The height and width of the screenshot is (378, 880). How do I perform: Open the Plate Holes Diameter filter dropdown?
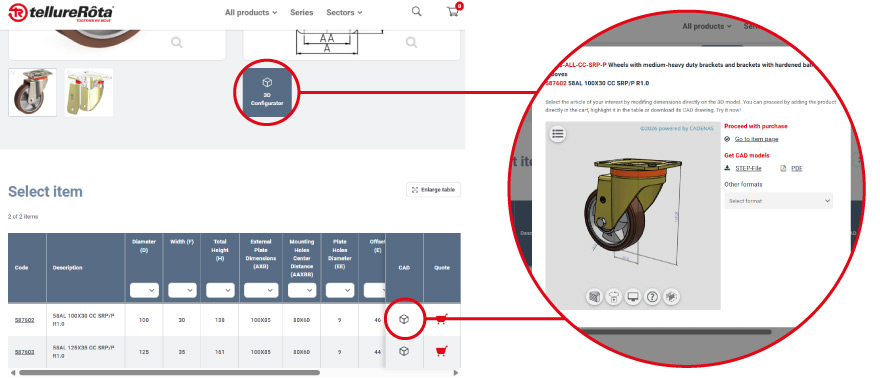(340, 291)
